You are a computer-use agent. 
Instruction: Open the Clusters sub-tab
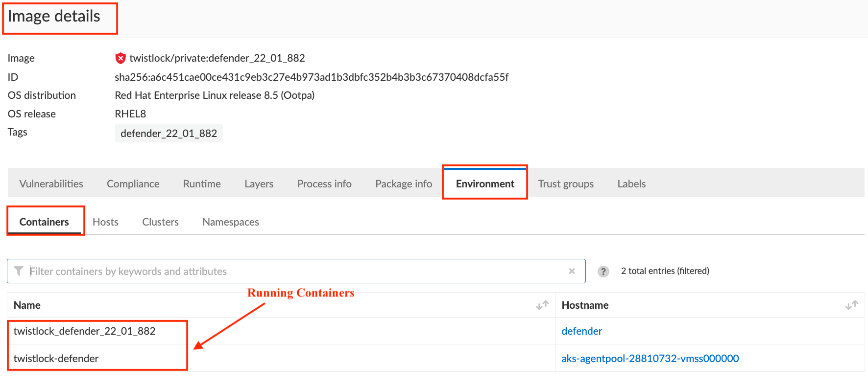160,222
